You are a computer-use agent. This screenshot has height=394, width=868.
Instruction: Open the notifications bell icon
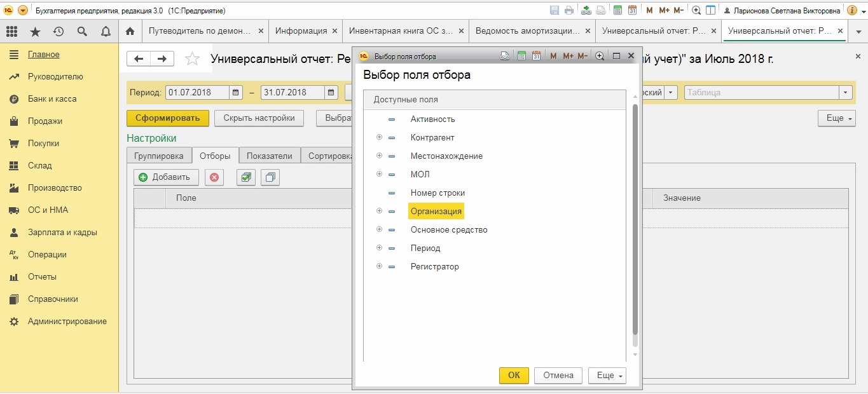coord(106,31)
